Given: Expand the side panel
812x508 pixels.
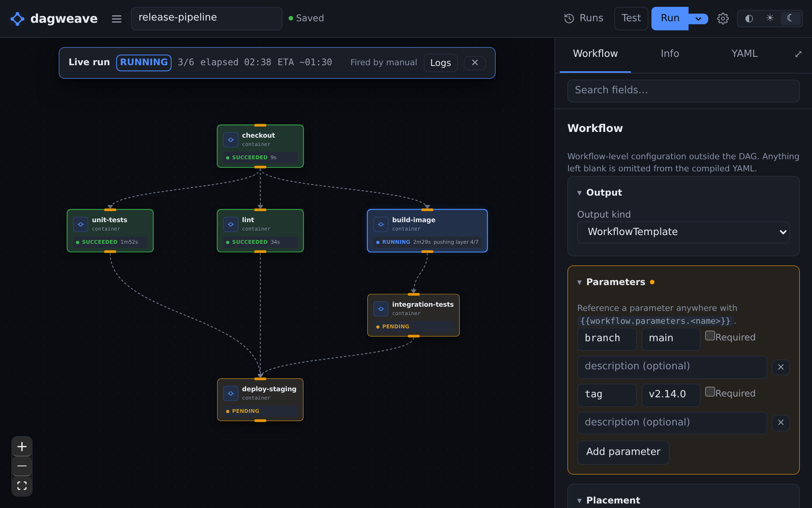Looking at the screenshot, I should [798, 54].
